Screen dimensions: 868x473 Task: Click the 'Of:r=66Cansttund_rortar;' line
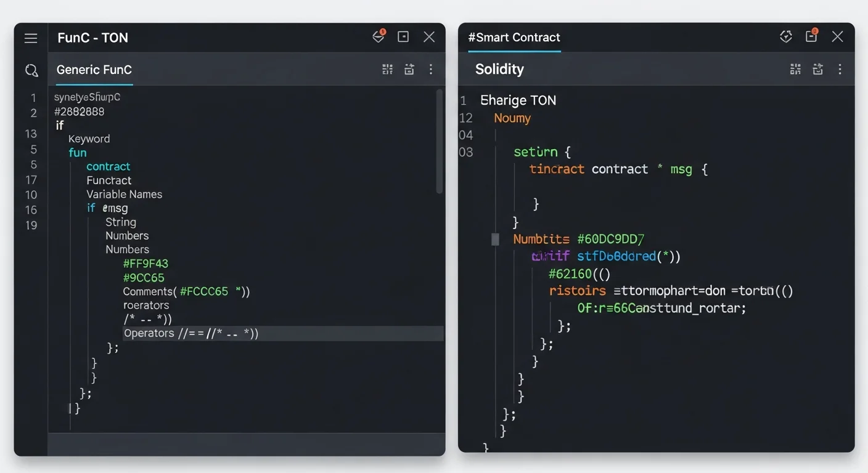click(661, 308)
